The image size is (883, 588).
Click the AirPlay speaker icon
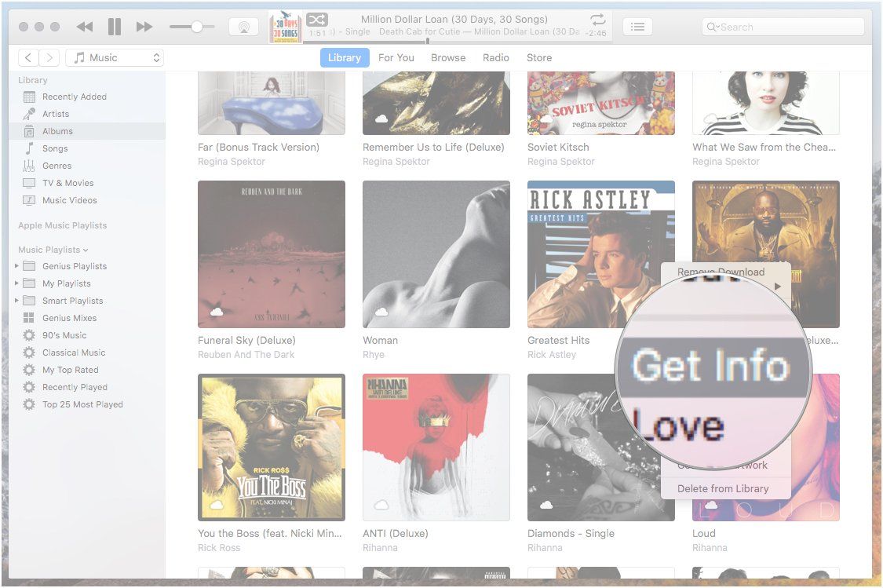(243, 26)
